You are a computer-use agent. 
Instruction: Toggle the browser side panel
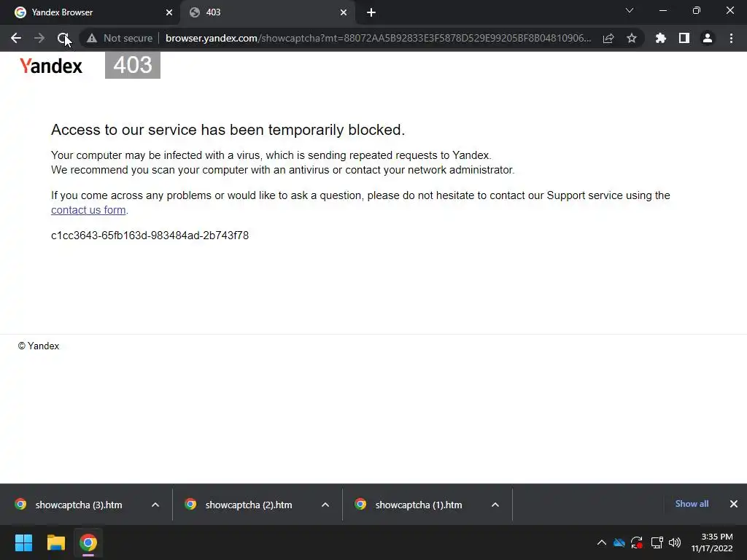pos(684,38)
